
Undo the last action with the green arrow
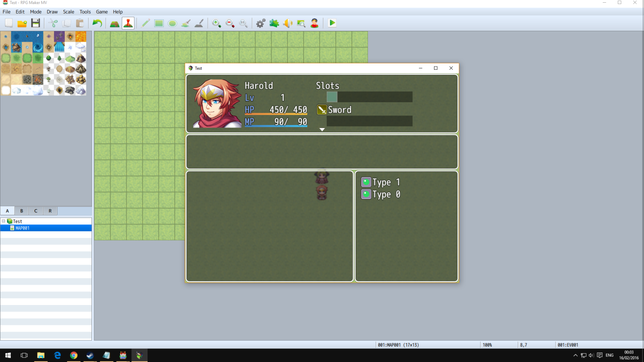click(97, 23)
